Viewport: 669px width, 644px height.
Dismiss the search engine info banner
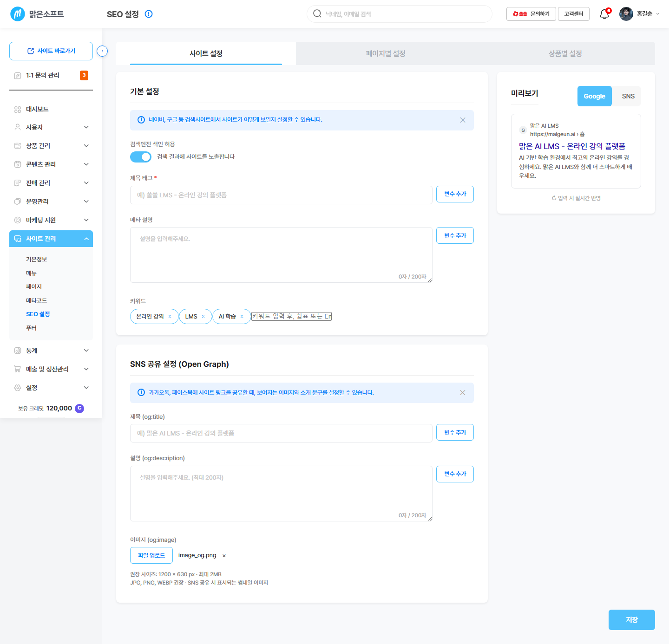[x=463, y=120]
